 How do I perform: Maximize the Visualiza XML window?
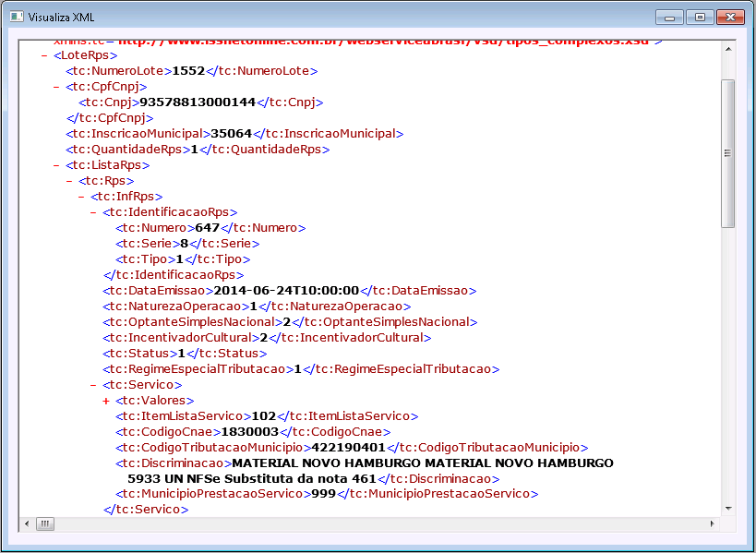pyautogui.click(x=700, y=18)
